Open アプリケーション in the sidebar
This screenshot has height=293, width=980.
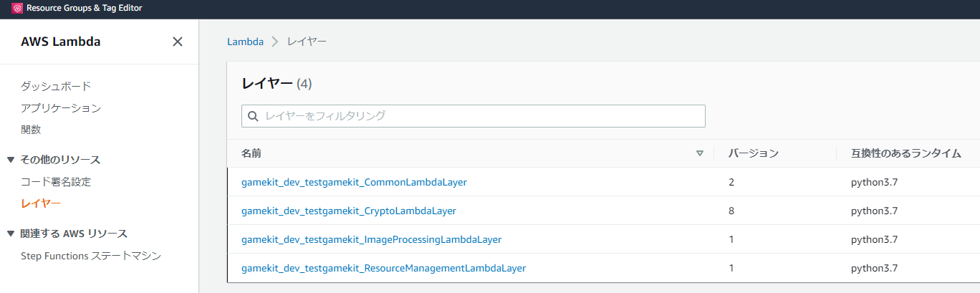coord(61,108)
